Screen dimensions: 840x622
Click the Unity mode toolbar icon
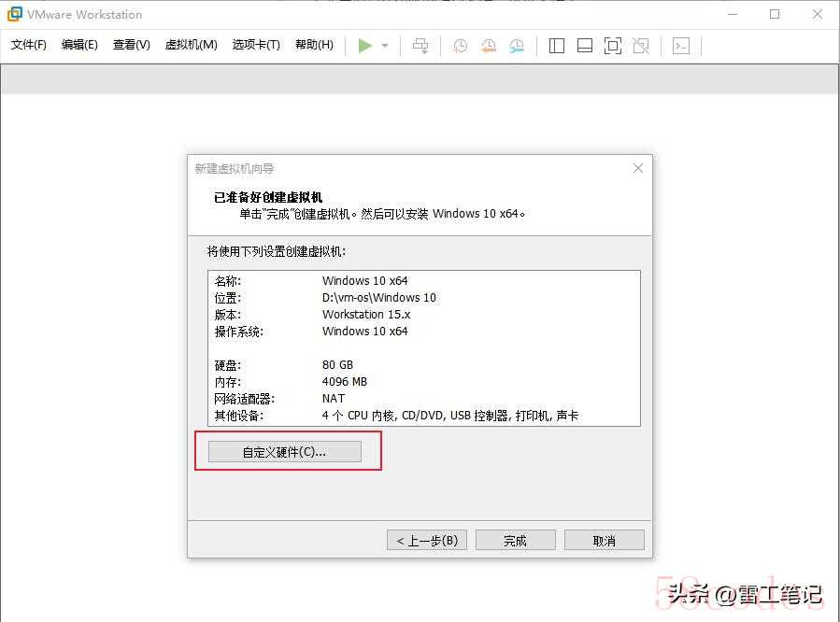tap(641, 46)
